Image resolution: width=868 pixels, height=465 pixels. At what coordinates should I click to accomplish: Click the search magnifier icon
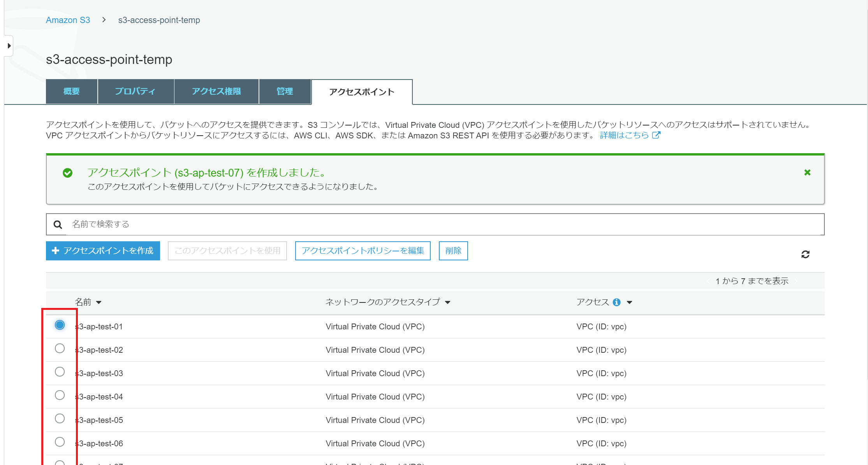pyautogui.click(x=58, y=224)
